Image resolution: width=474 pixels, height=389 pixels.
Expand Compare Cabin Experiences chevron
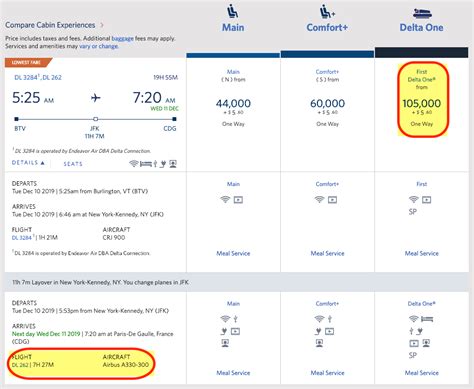[x=102, y=25]
